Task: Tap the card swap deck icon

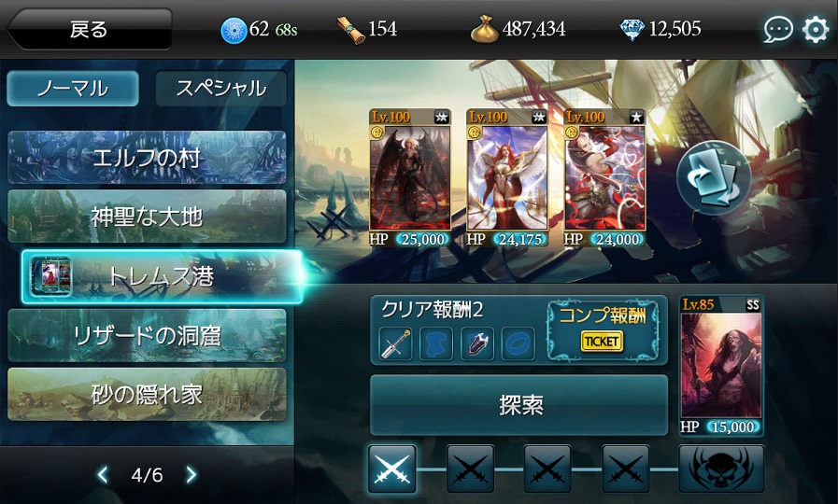Action: (x=714, y=178)
